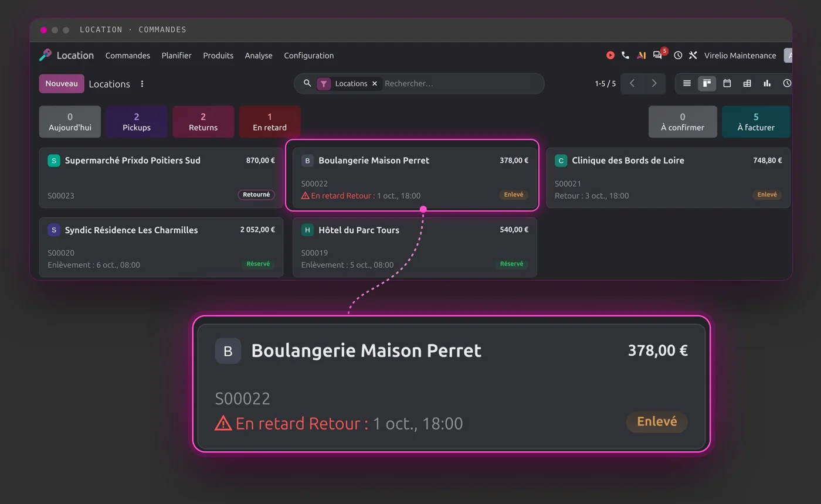Click the H avatar of Hôtel du Parc Tours

307,230
